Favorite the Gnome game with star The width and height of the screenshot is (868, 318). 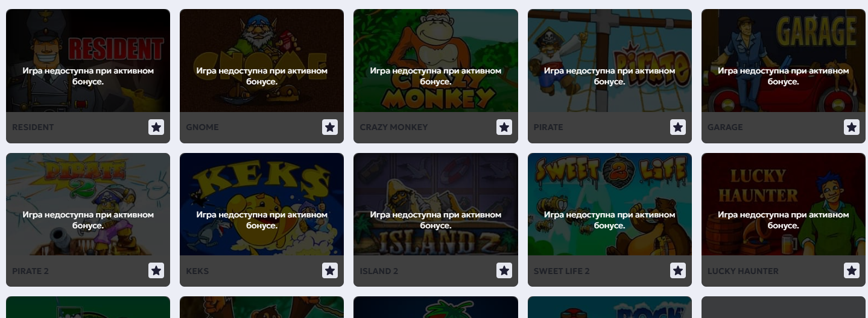pyautogui.click(x=330, y=127)
